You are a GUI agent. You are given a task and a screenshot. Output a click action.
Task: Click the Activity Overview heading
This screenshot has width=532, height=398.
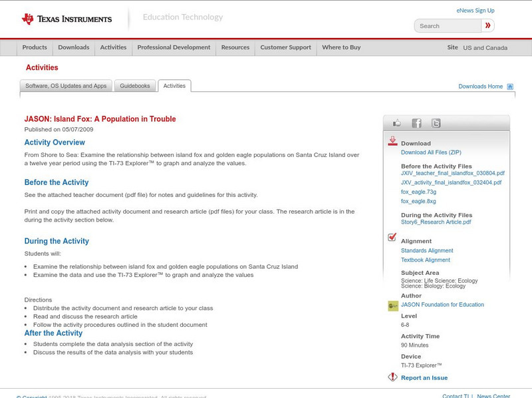[x=55, y=142]
